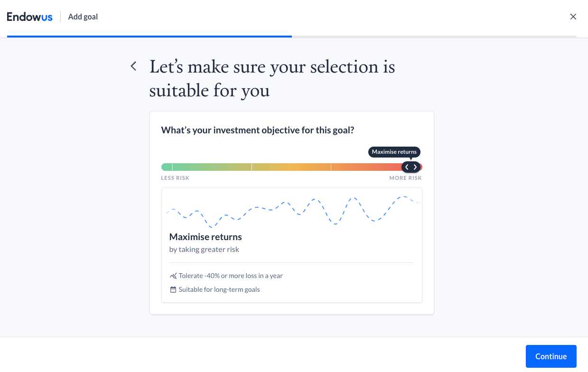Click the blue progress bar segment
Viewport: 588px width, 372px height.
[x=149, y=36]
